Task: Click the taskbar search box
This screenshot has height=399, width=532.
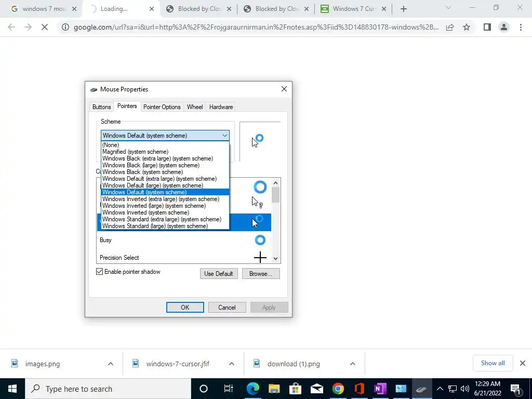Action: click(108, 389)
